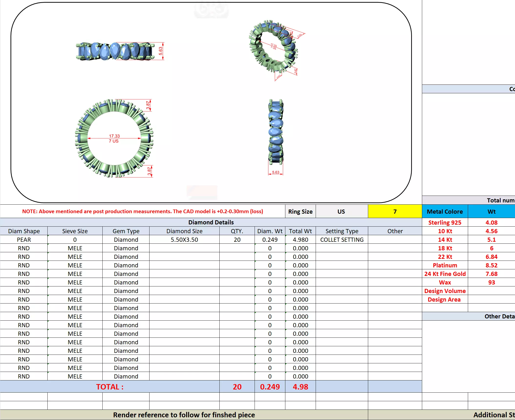The width and height of the screenshot is (515, 420).
Task: Select the blue Metal Colore header cell
Action: pos(445,211)
